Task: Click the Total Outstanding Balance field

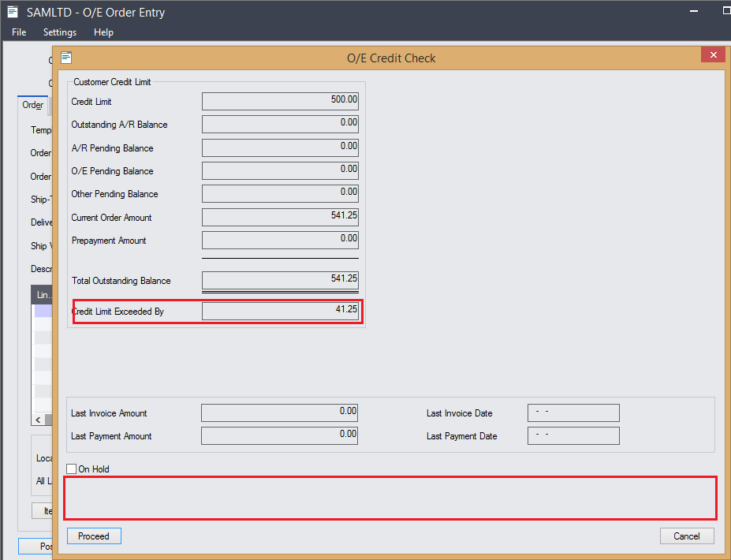Action: 280,280
